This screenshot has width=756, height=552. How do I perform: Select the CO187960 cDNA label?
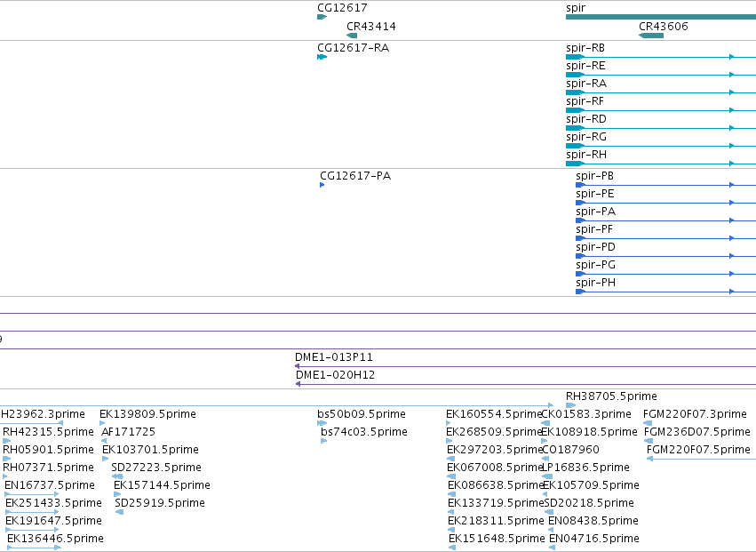(570, 450)
